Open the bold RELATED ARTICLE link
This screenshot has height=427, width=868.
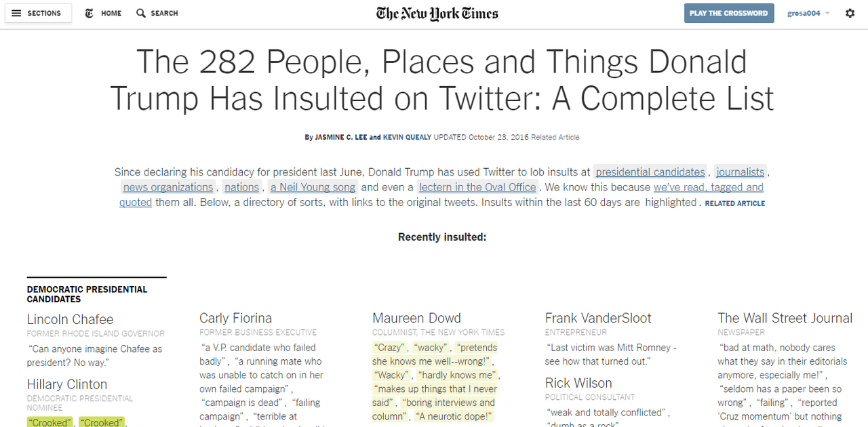tap(734, 203)
